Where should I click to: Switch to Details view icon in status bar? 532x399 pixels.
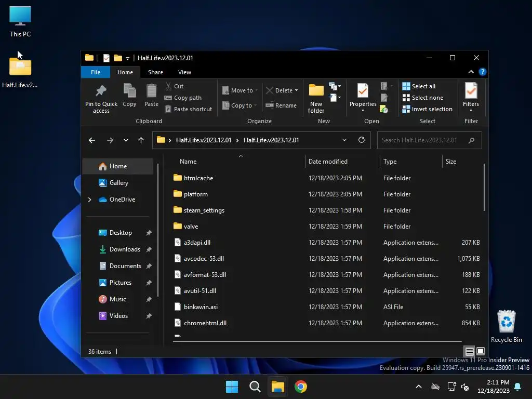point(469,351)
